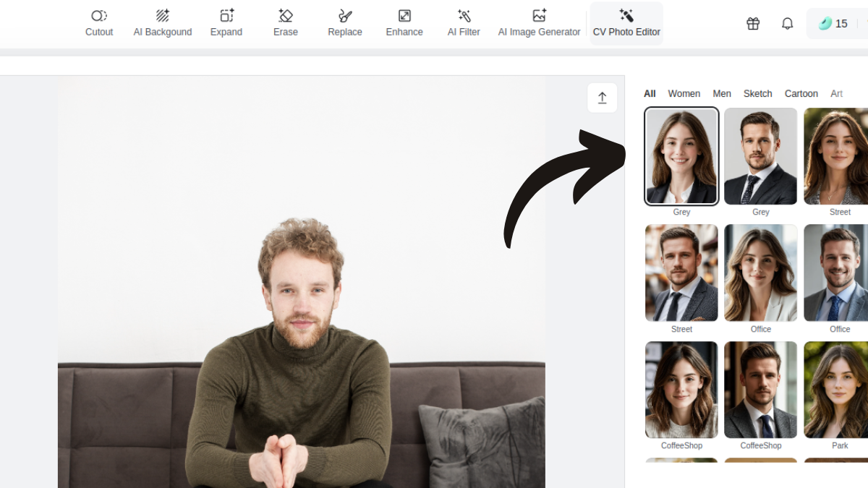Open the gift rewards icon

(752, 23)
